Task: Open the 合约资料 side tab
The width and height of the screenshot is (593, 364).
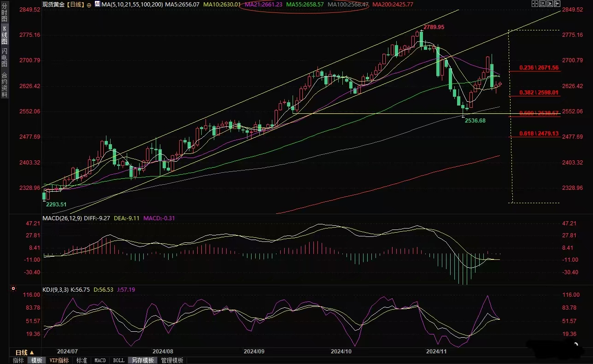Action: point(5,84)
